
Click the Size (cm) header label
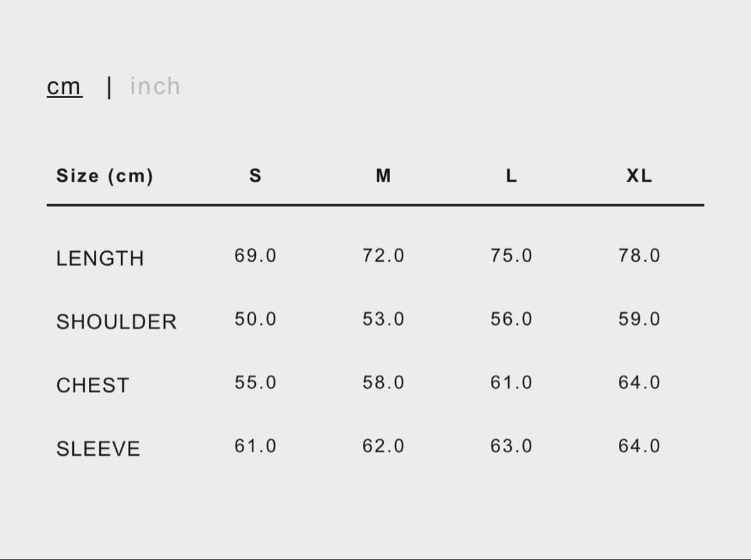pos(104,176)
